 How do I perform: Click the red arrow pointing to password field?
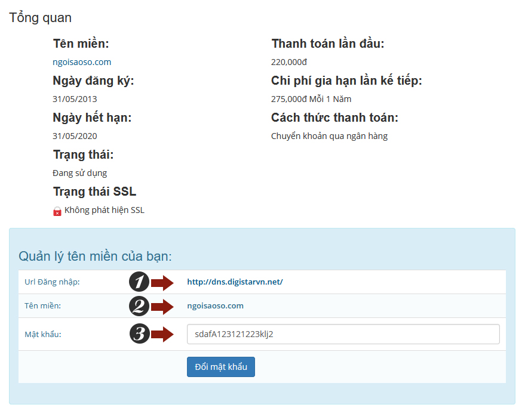click(x=162, y=334)
